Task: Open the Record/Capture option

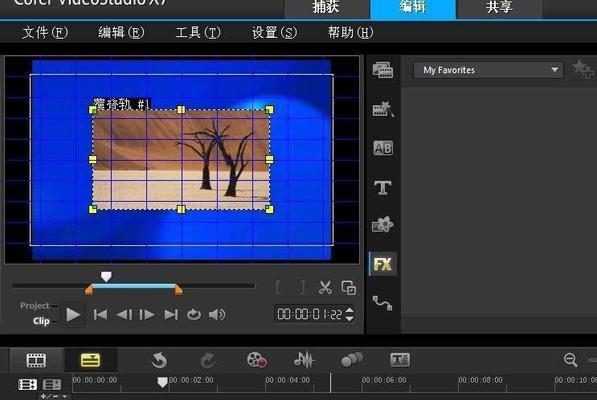Action: (256, 360)
